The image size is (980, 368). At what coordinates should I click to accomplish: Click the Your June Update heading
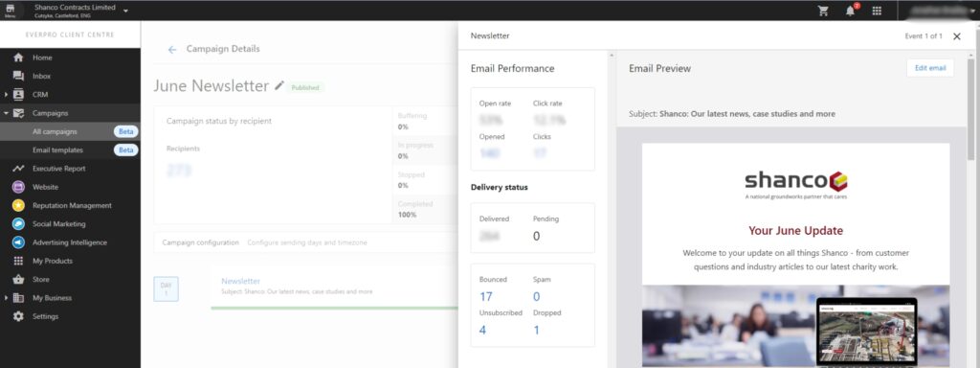[x=795, y=230]
